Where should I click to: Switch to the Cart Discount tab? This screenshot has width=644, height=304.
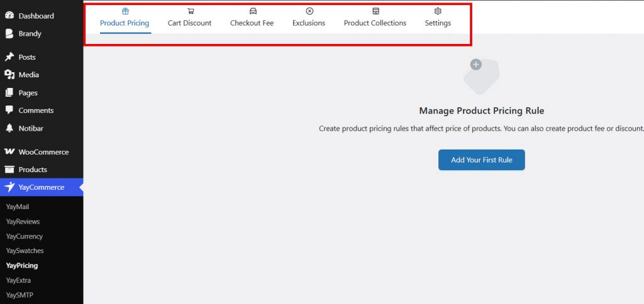point(189,23)
